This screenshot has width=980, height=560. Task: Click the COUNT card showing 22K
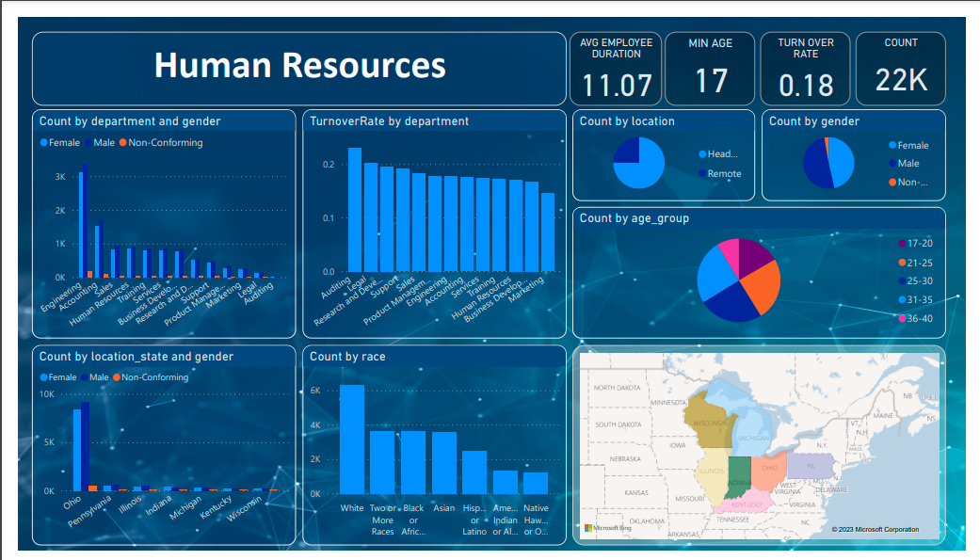point(901,69)
